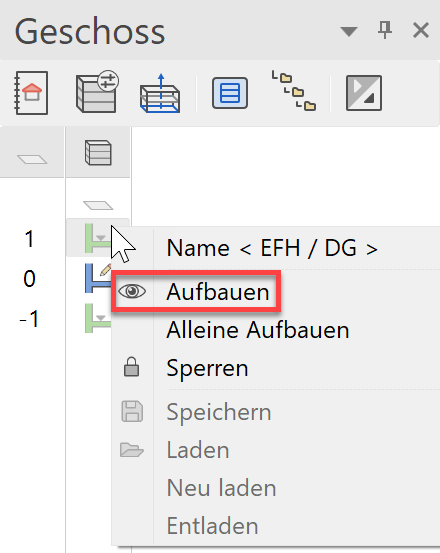The image size is (440, 553).
Task: Pin the Geschoss panel with pushpin
Action: 385,30
